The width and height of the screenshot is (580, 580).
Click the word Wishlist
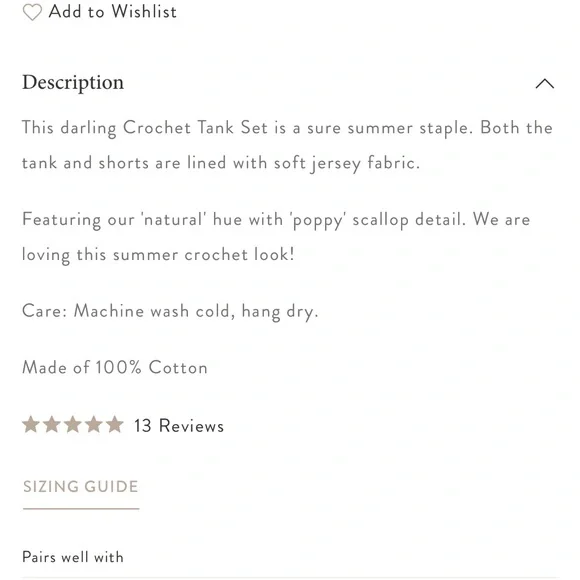click(144, 11)
